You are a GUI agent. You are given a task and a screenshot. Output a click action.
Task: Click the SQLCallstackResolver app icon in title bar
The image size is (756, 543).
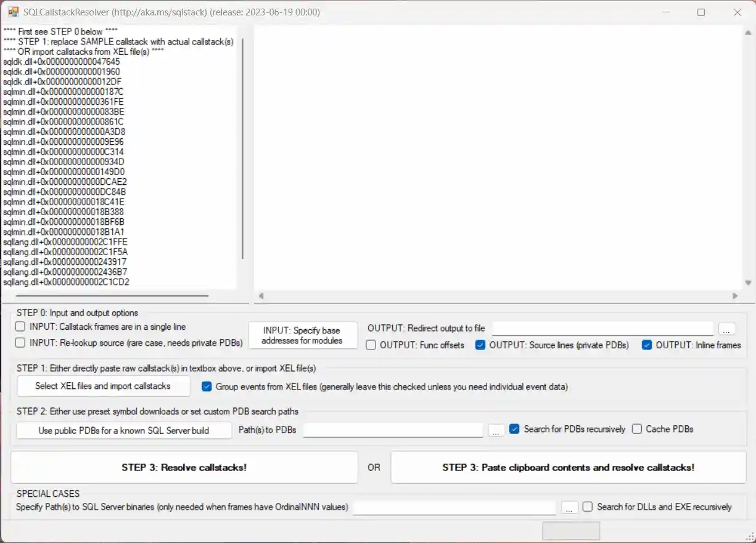click(x=13, y=12)
